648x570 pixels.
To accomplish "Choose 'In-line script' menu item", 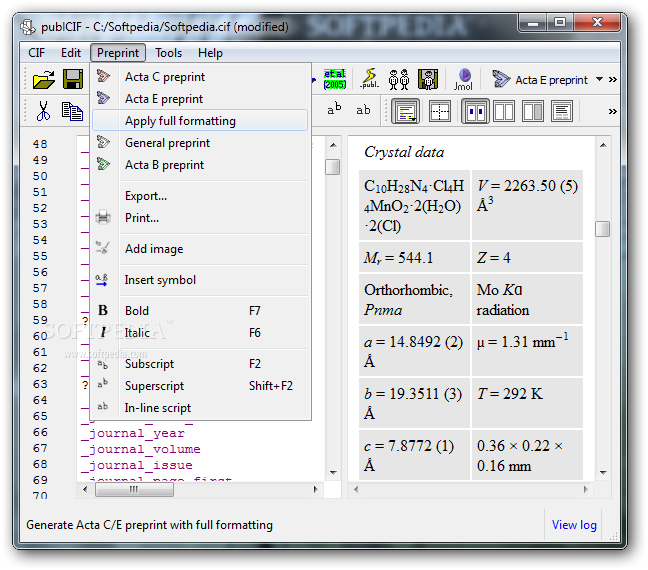I will click(x=200, y=408).
